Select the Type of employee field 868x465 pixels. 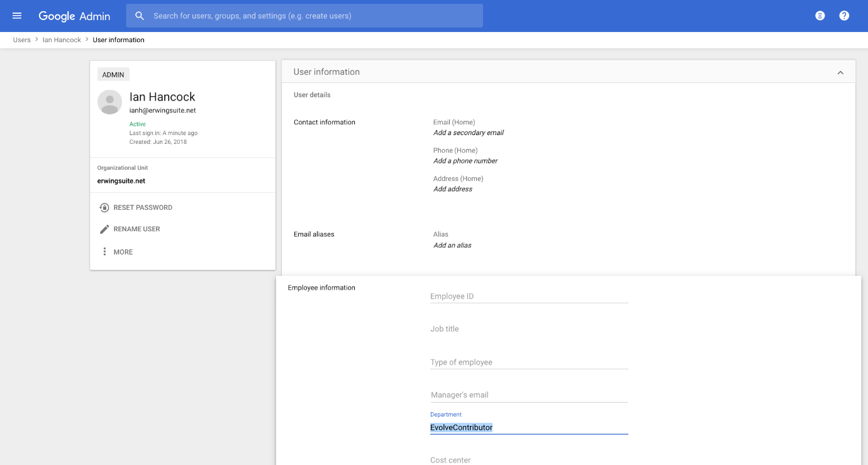click(528, 363)
